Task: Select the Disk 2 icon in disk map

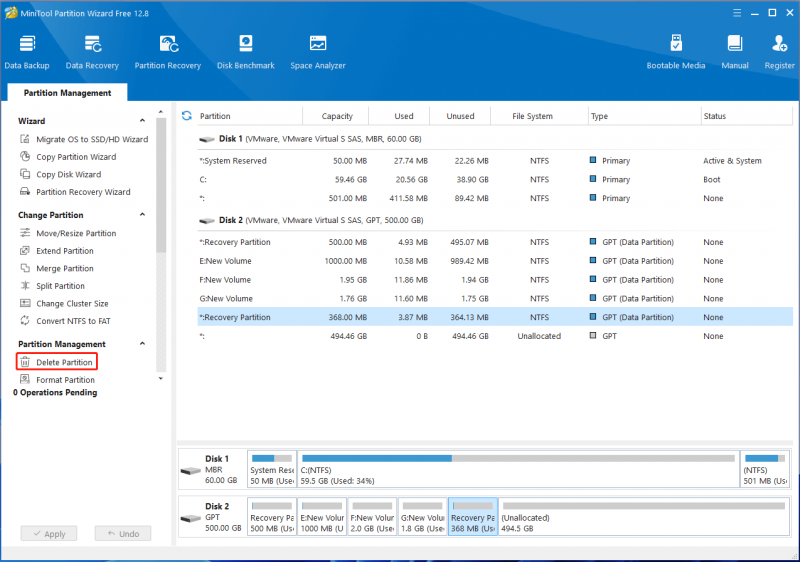Action: pyautogui.click(x=191, y=518)
